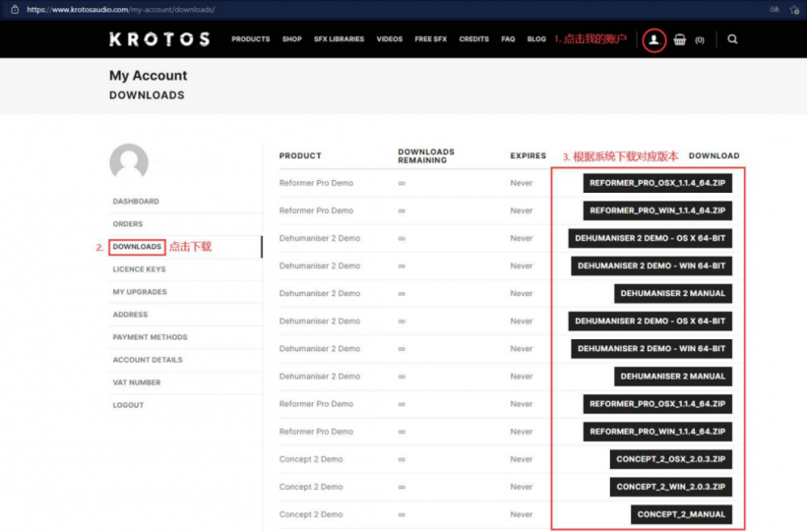The image size is (807, 532).
Task: Click Concept 2 Demo text in CONCEPT_2_MANUAL row
Action: point(311,514)
